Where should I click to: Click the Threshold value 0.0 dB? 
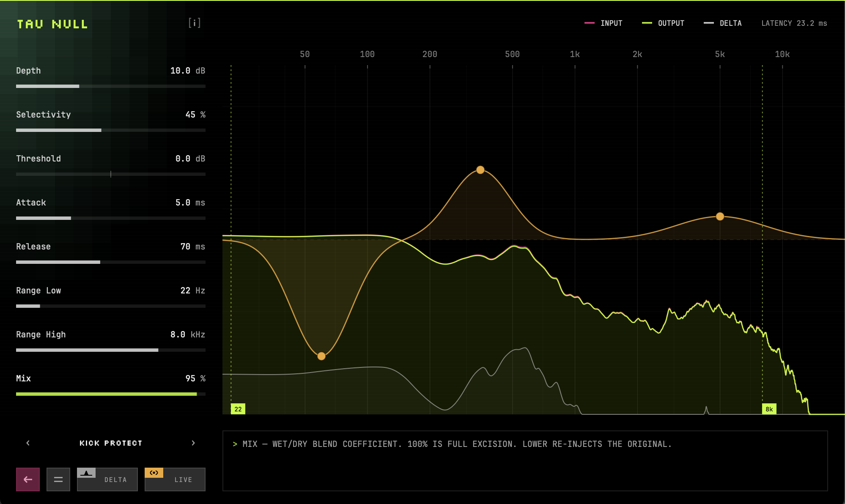click(x=190, y=159)
